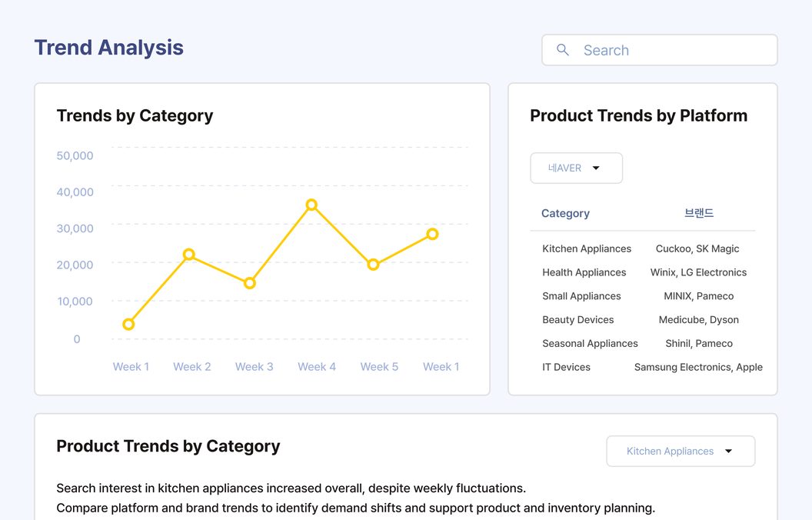Focus the Search input field

(x=659, y=50)
